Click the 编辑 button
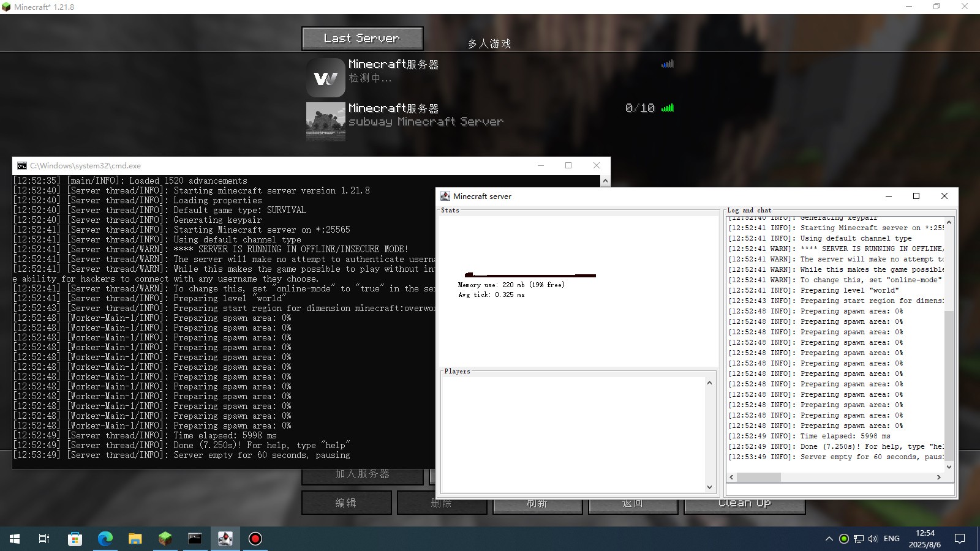Image resolution: width=980 pixels, height=551 pixels. [346, 503]
